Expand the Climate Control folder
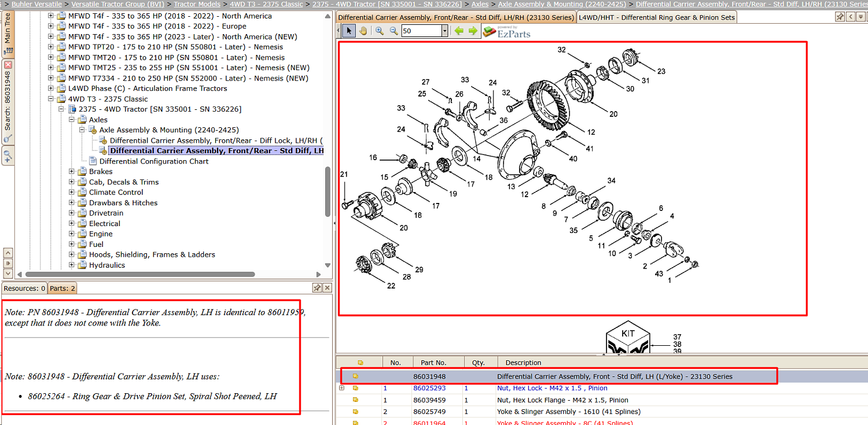Screen dimensions: 868x425 click(72, 193)
